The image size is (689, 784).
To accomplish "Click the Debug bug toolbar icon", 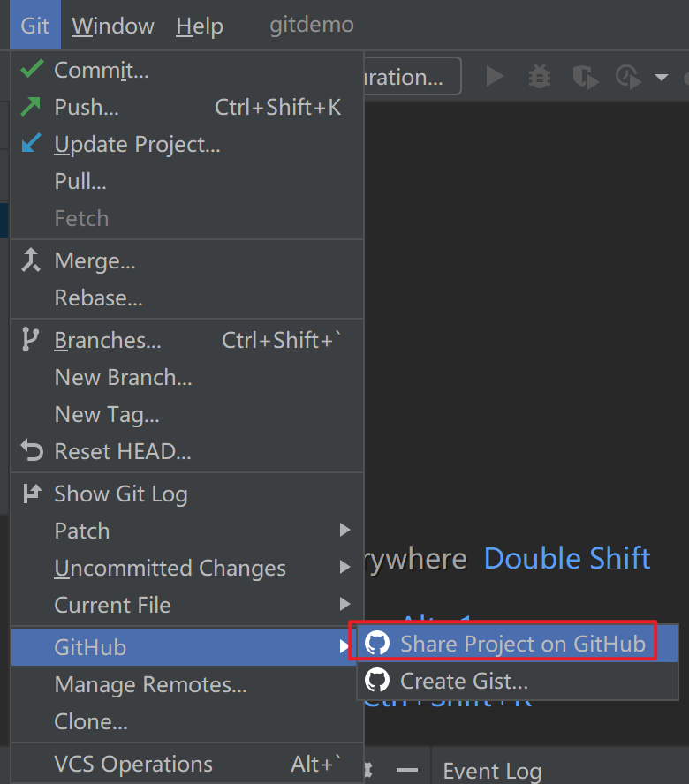I will pyautogui.click(x=540, y=77).
